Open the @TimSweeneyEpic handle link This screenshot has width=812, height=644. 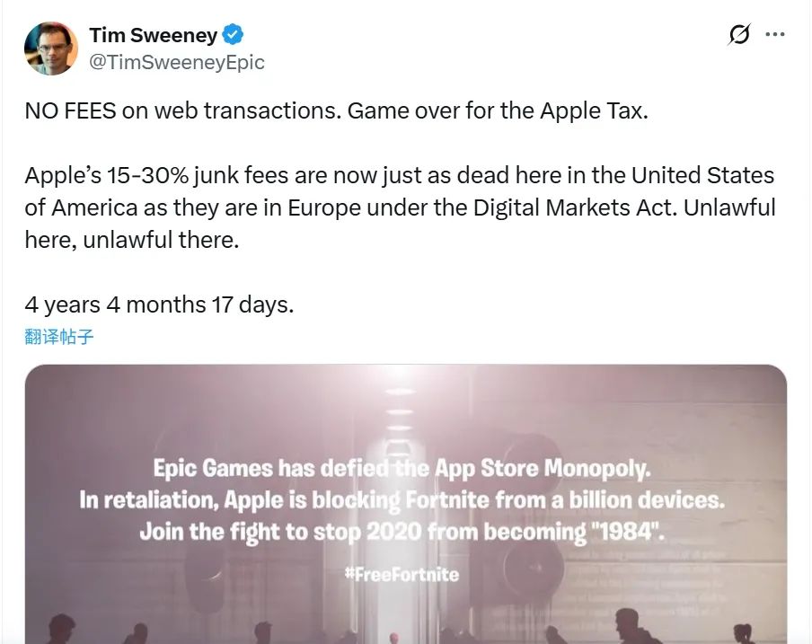tap(177, 63)
